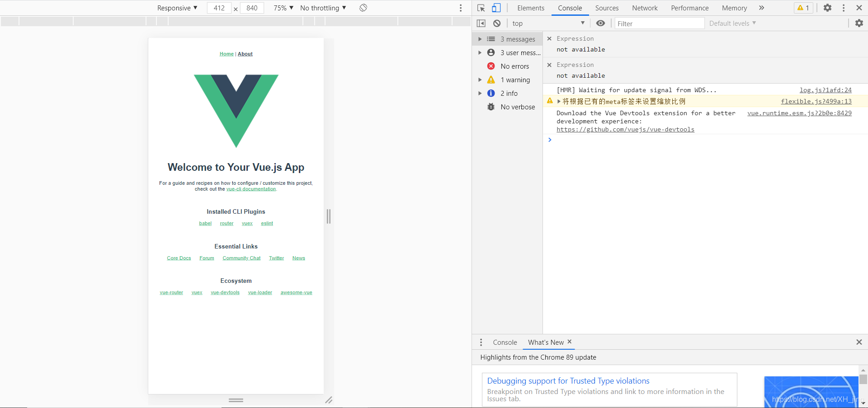Image resolution: width=868 pixels, height=408 pixels.
Task: Open the babel plugin link
Action: (x=205, y=224)
